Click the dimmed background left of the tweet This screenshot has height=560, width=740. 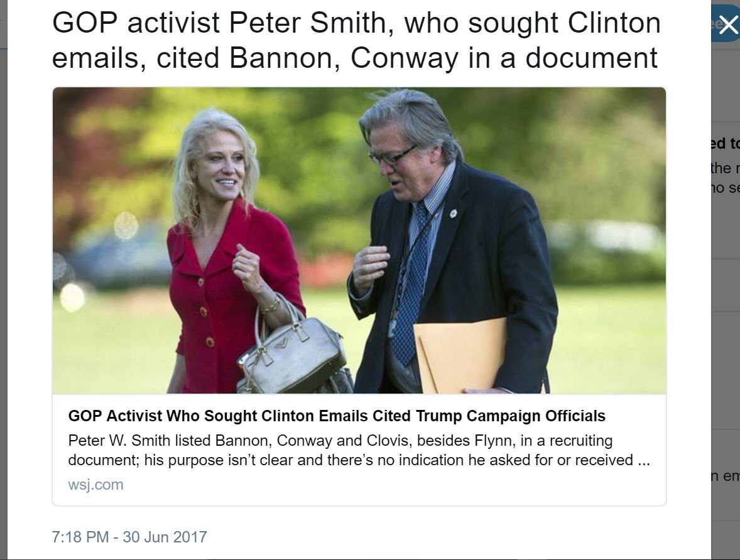3,283
